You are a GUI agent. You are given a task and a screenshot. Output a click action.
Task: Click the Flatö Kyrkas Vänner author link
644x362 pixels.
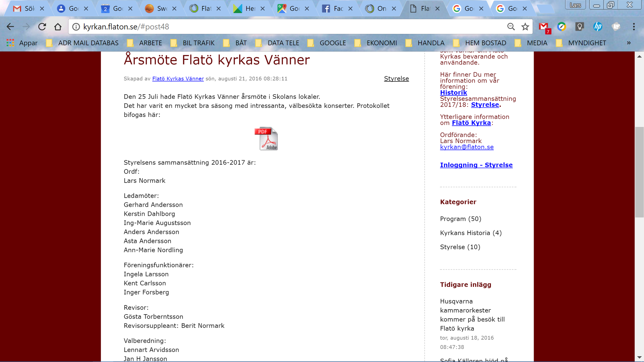(178, 79)
